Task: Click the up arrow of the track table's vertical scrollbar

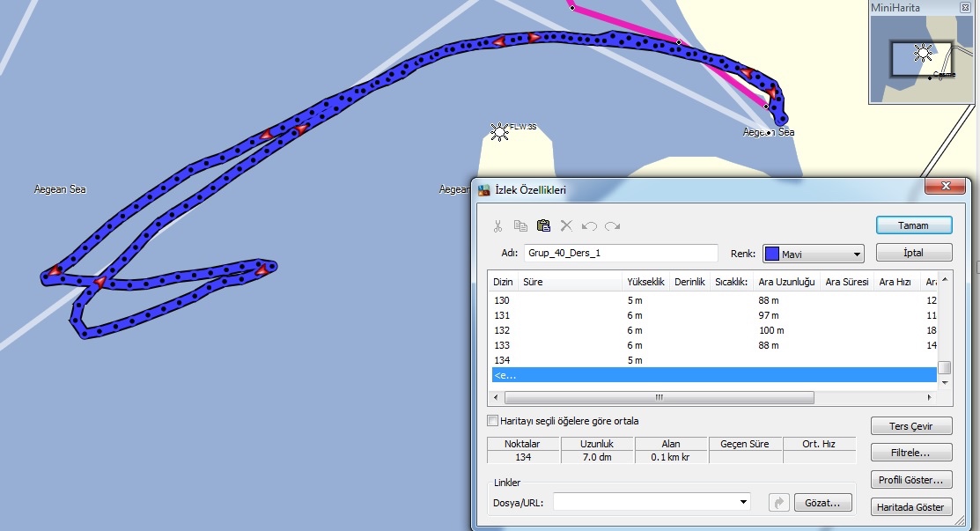Action: (945, 279)
